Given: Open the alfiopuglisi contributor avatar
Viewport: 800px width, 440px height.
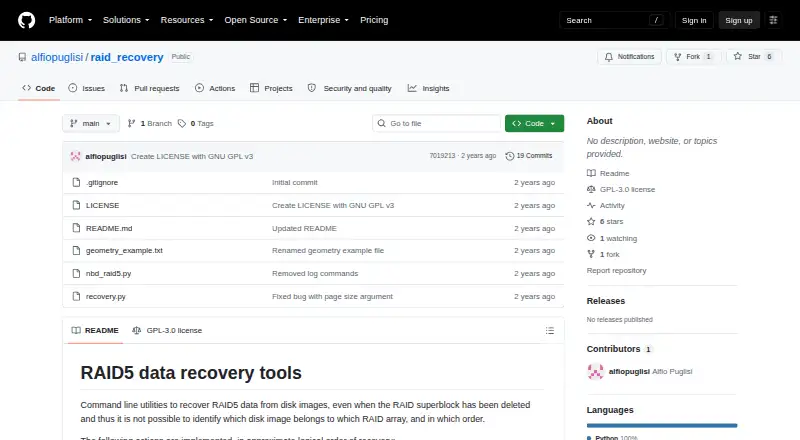Looking at the screenshot, I should coord(595,372).
